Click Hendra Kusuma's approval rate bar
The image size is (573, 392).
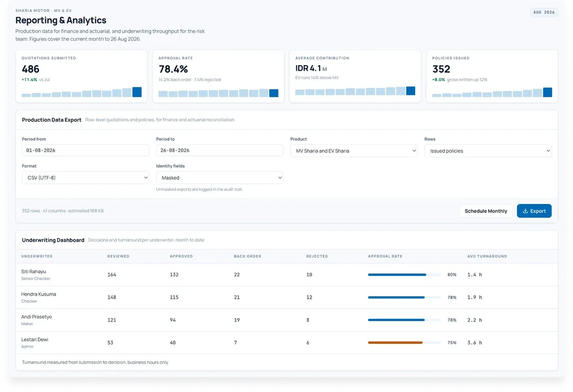click(404, 297)
